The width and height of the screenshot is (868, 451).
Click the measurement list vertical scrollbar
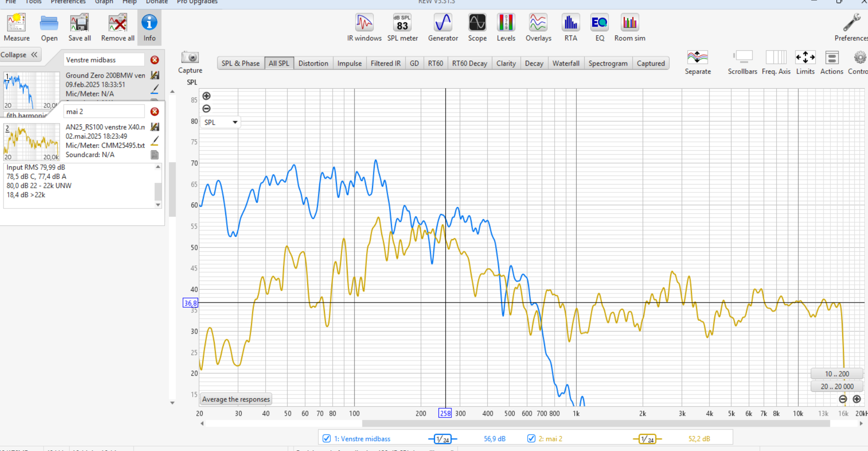tap(172, 189)
